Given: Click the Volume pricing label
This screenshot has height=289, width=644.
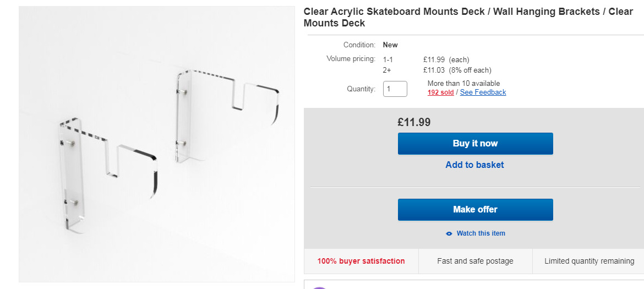Looking at the screenshot, I should pos(351,59).
